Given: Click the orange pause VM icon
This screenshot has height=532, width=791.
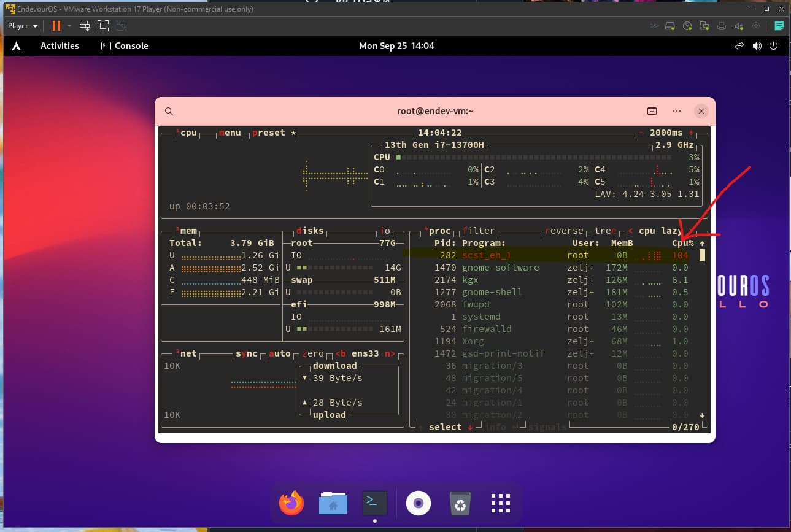Looking at the screenshot, I should [56, 26].
